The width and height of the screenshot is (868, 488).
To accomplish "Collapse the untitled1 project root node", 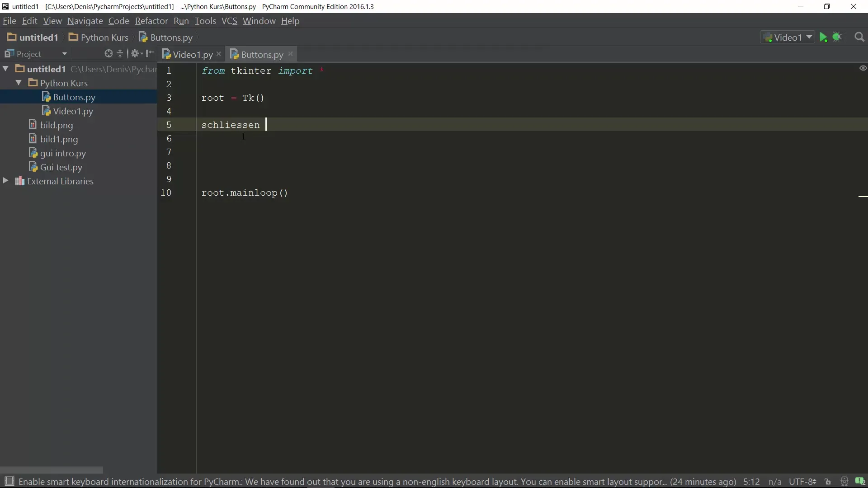I will pyautogui.click(x=6, y=69).
